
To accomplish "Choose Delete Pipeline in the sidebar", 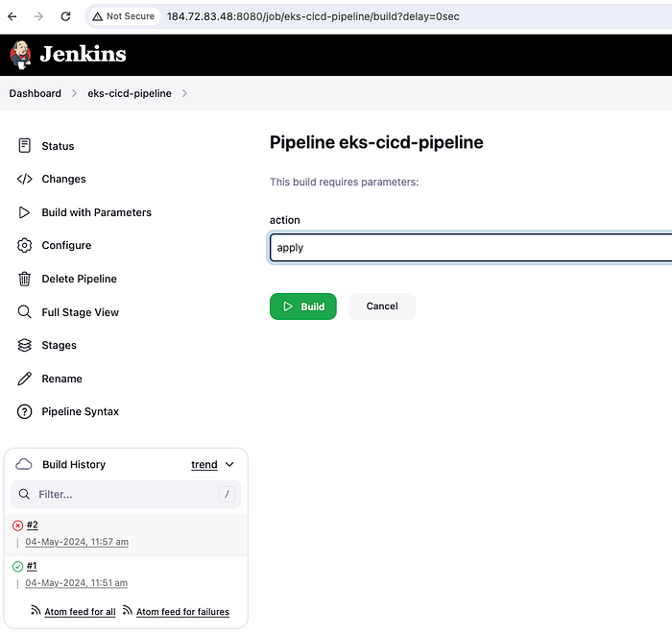I will pyautogui.click(x=80, y=279).
